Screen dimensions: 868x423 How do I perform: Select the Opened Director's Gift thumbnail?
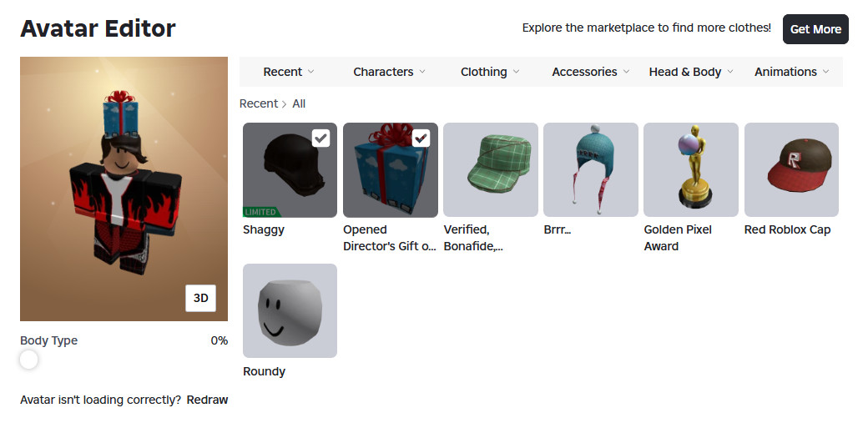pos(391,169)
